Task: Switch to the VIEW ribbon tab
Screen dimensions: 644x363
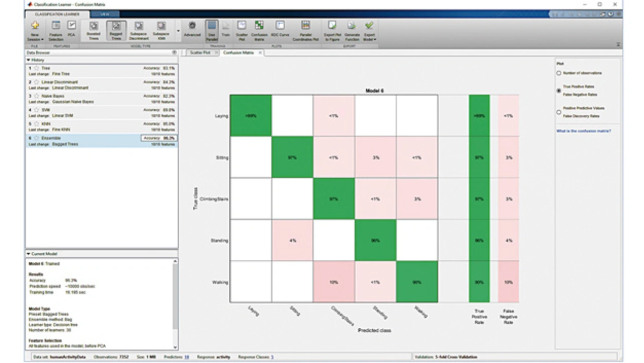Action: (x=105, y=14)
